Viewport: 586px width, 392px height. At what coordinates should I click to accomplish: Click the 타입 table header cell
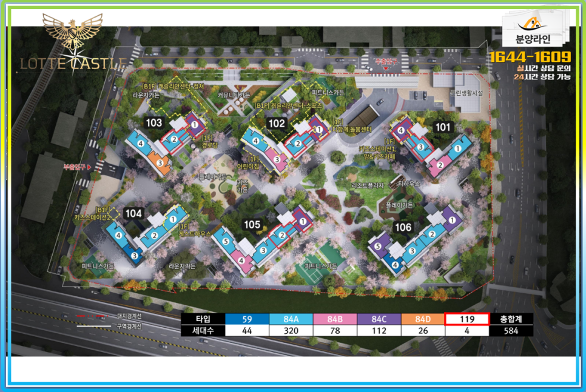[x=203, y=319]
